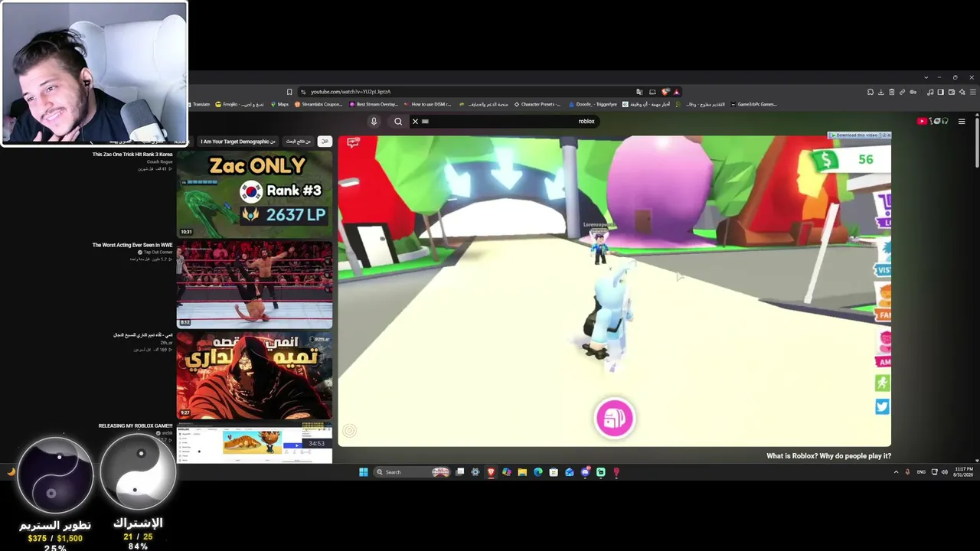Open Task View on the taskbar
The width and height of the screenshot is (980, 551).
tap(460, 472)
